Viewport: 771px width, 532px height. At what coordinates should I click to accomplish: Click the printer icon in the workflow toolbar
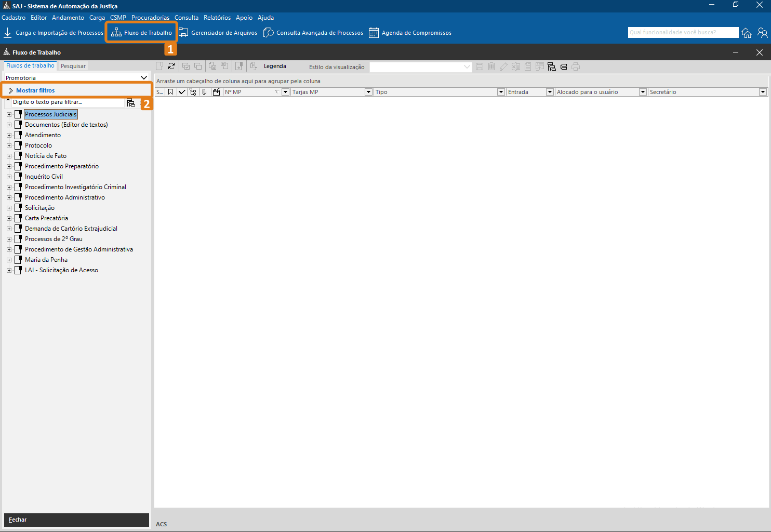(576, 66)
